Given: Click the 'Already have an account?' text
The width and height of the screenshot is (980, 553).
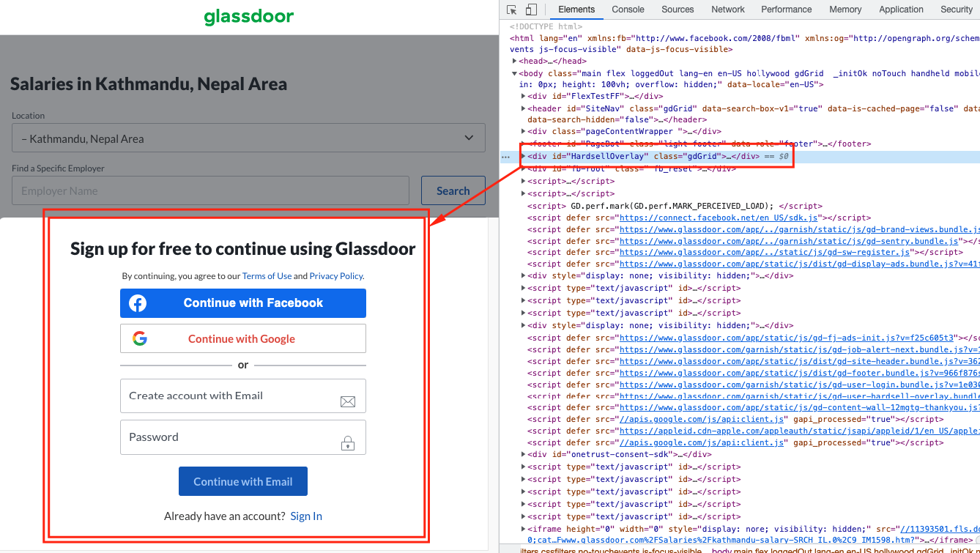Looking at the screenshot, I should pos(225,516).
